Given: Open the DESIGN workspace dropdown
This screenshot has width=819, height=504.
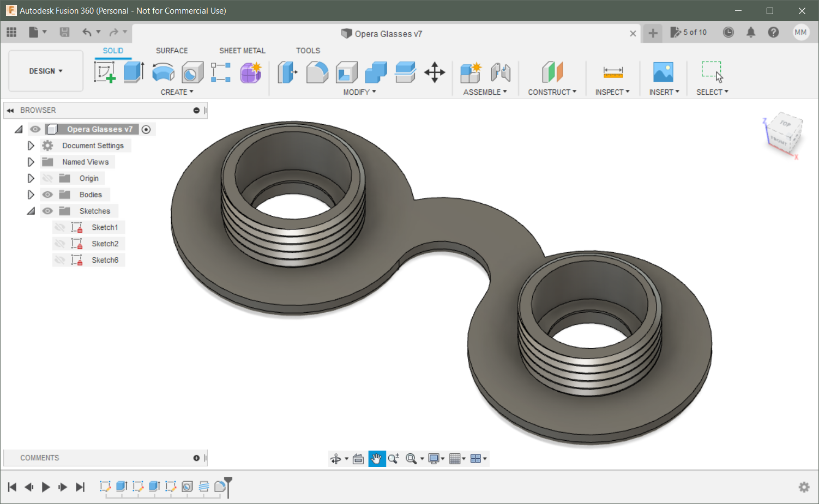Looking at the screenshot, I should click(x=46, y=71).
